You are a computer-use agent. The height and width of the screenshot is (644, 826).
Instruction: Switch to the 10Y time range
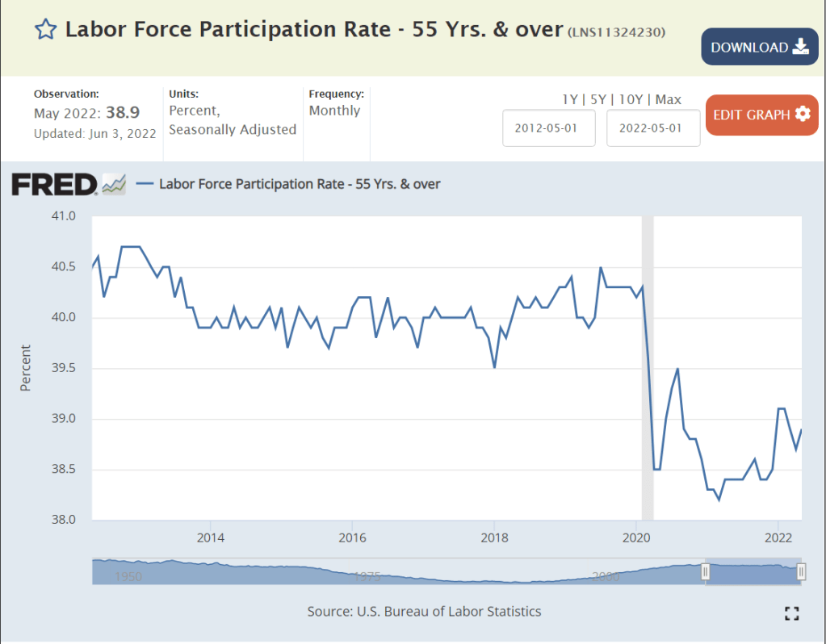pyautogui.click(x=631, y=100)
